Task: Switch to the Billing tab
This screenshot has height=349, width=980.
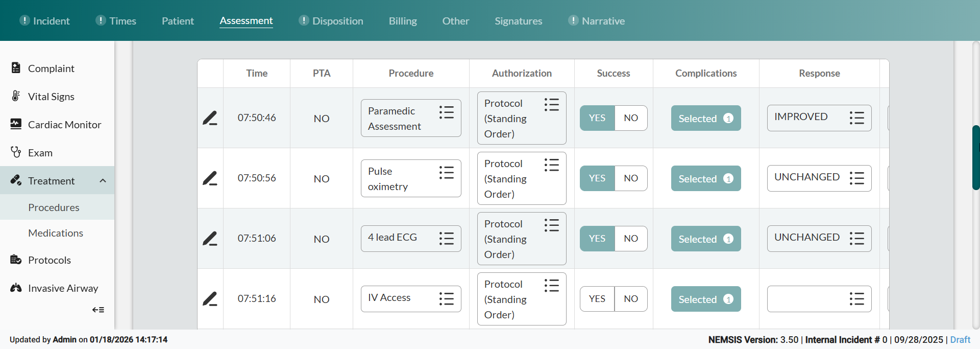Action: click(403, 21)
